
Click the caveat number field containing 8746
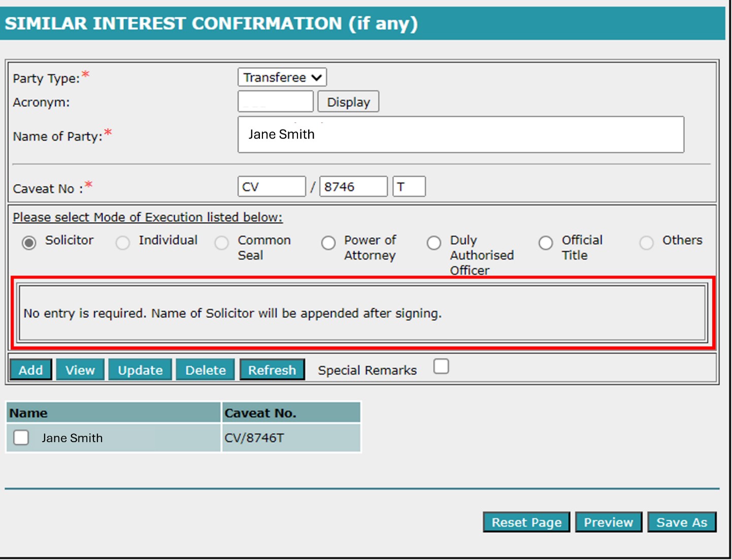tap(353, 187)
